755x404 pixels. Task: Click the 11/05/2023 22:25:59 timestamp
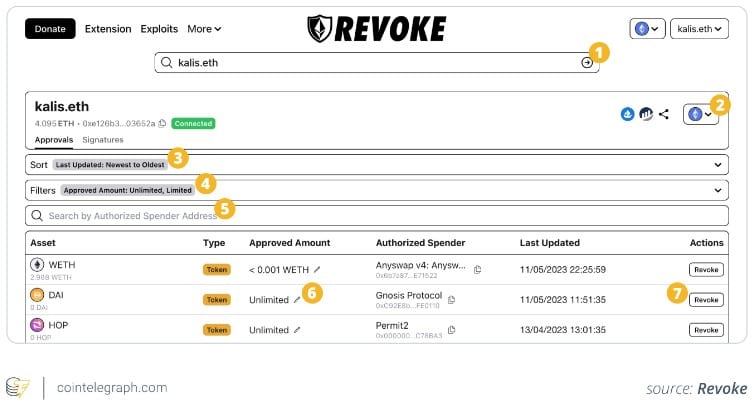[562, 270]
